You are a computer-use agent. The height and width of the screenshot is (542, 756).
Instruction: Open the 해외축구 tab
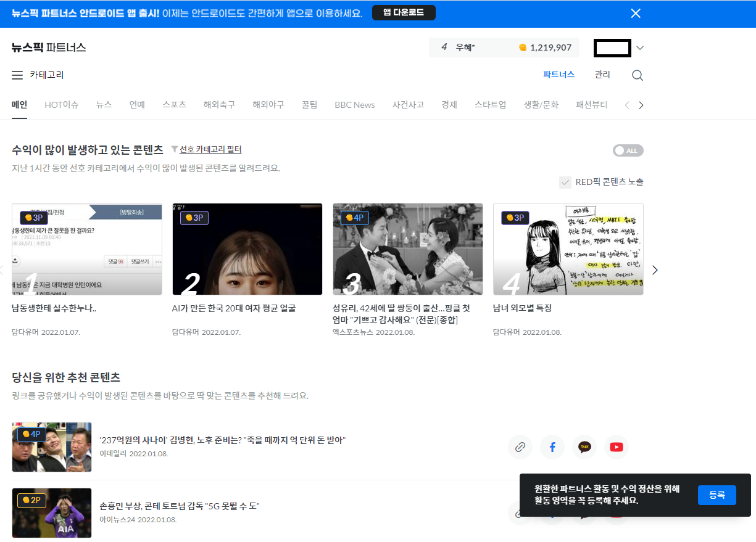click(x=219, y=105)
